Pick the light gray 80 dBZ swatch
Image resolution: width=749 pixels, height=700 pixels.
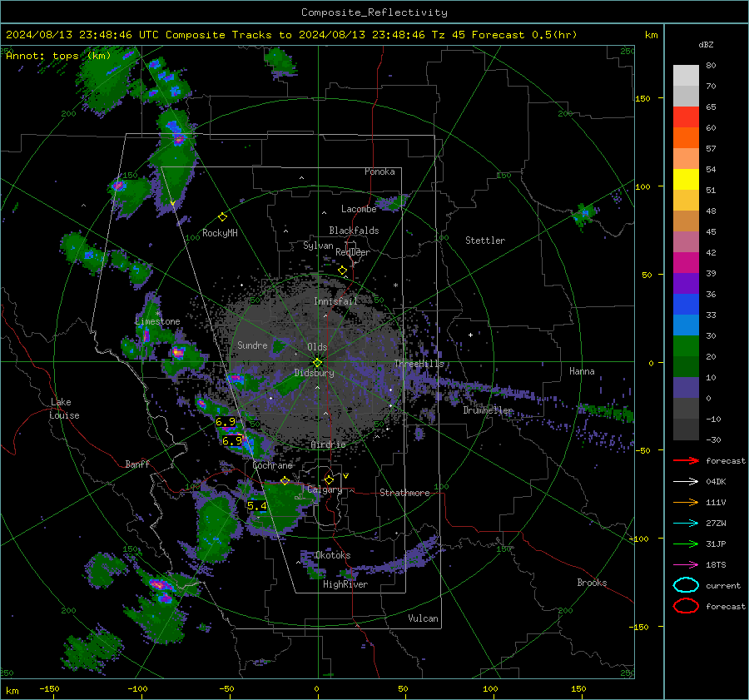tap(686, 76)
